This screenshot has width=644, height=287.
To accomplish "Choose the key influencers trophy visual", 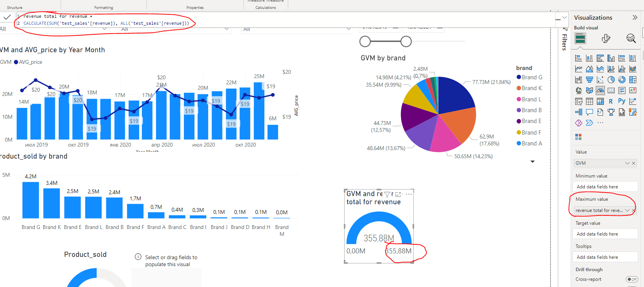I will [x=611, y=112].
